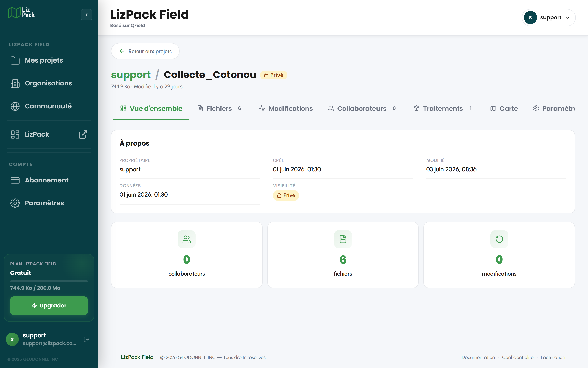Click the 6 fichiers stat card
Viewport: 588px width, 368px height.
(343, 255)
